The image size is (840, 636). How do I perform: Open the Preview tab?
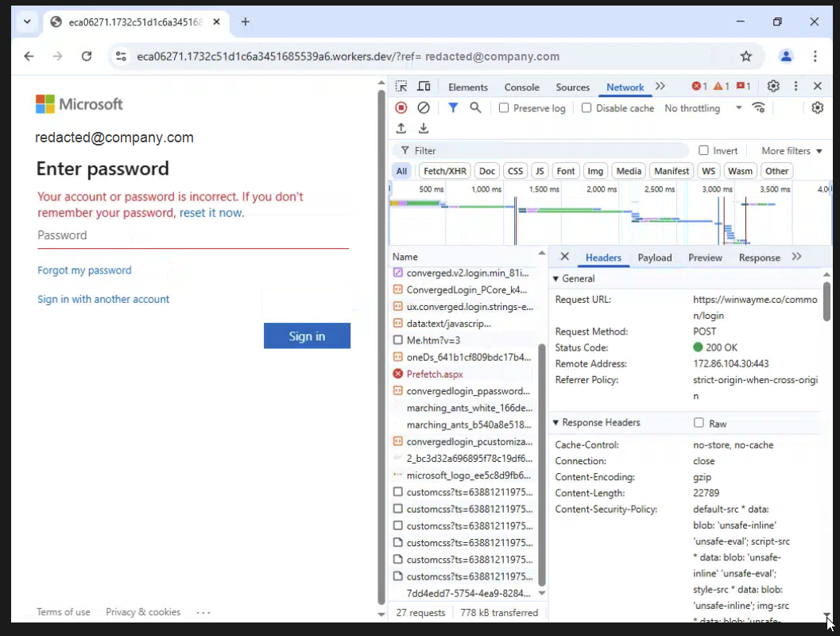(x=705, y=258)
